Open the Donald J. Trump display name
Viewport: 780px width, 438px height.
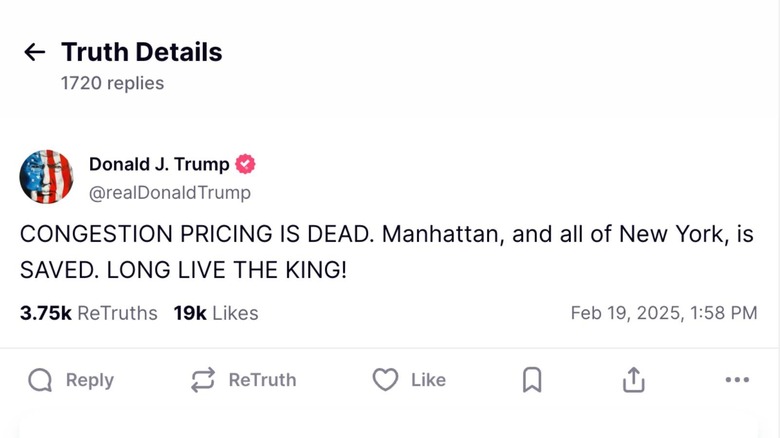coord(159,165)
